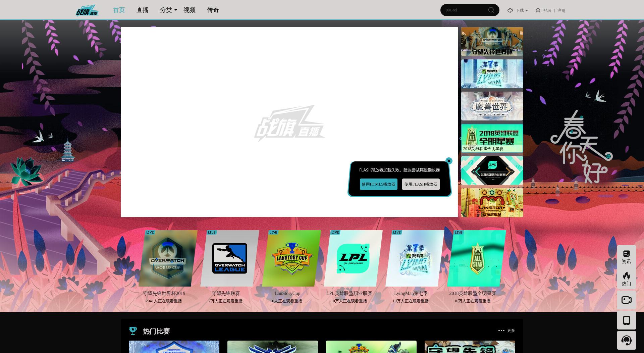Screen dimensions: 644x353
Task: Click 守望先锋联赛 title text
Action: (x=226, y=293)
